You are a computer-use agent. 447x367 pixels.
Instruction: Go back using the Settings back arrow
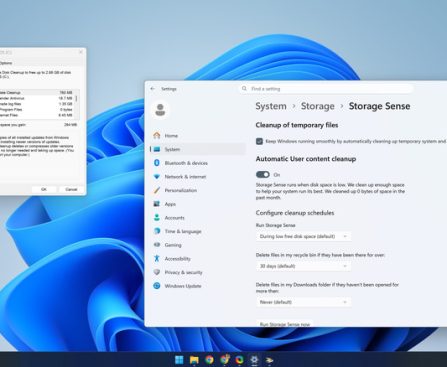pos(153,89)
